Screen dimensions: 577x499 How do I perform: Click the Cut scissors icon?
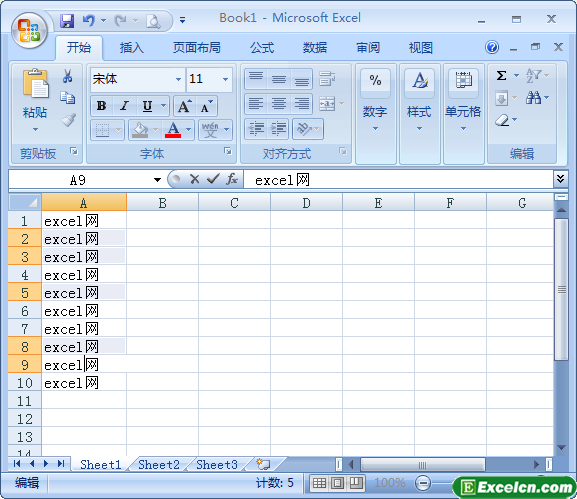67,76
